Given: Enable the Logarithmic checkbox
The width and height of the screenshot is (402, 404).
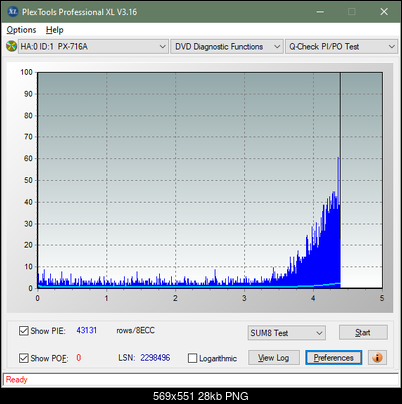Looking at the screenshot, I should click(193, 358).
